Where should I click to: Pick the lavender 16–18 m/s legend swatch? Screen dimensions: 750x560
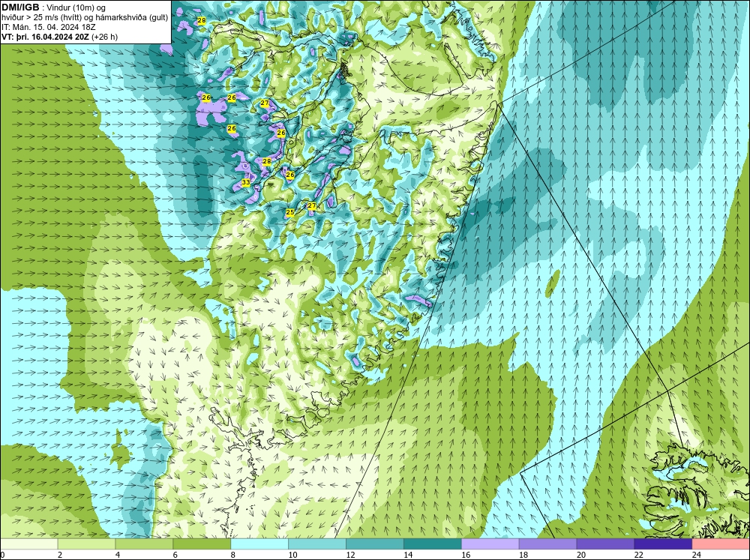point(490,544)
